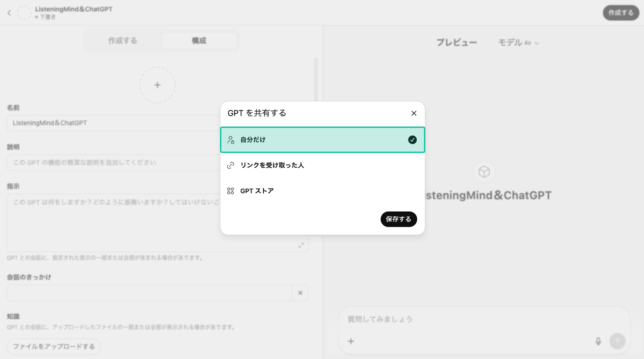Click the 下書き status text in header

point(48,17)
